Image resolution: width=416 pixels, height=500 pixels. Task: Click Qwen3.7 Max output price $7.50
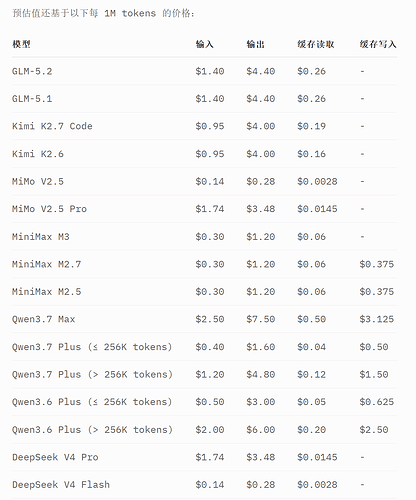pos(261,319)
